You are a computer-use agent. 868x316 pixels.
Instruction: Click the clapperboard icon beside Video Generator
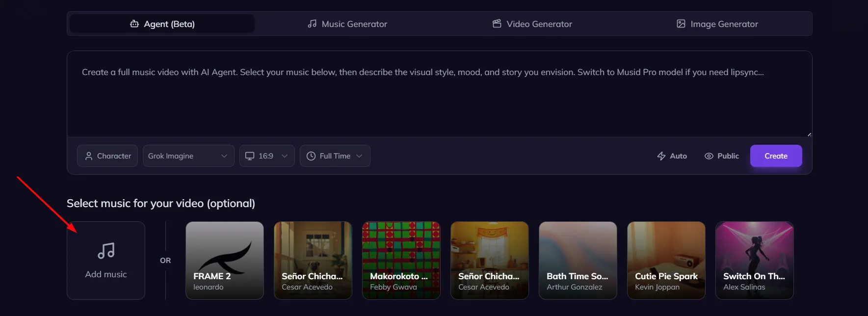click(497, 24)
